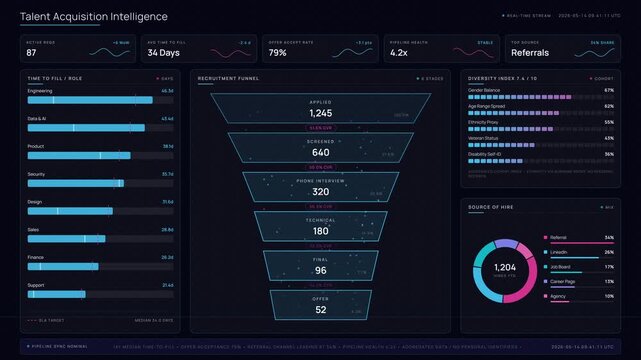Image resolution: width=641 pixels, height=360 pixels.
Task: Click the Security role label
Action: tap(36, 174)
